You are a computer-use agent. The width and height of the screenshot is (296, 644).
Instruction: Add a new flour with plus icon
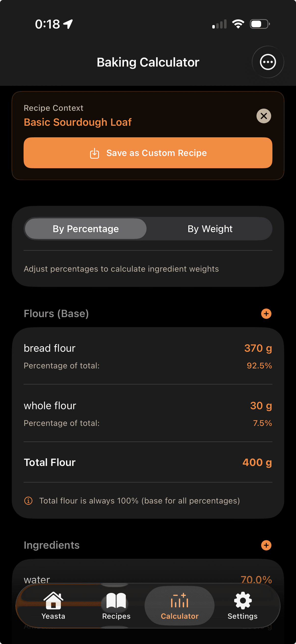tap(266, 313)
